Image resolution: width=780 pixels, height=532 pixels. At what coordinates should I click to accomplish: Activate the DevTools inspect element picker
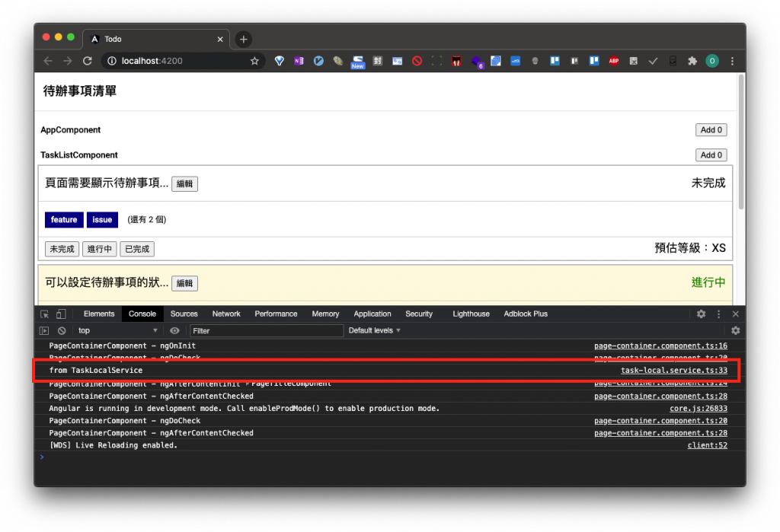[44, 314]
